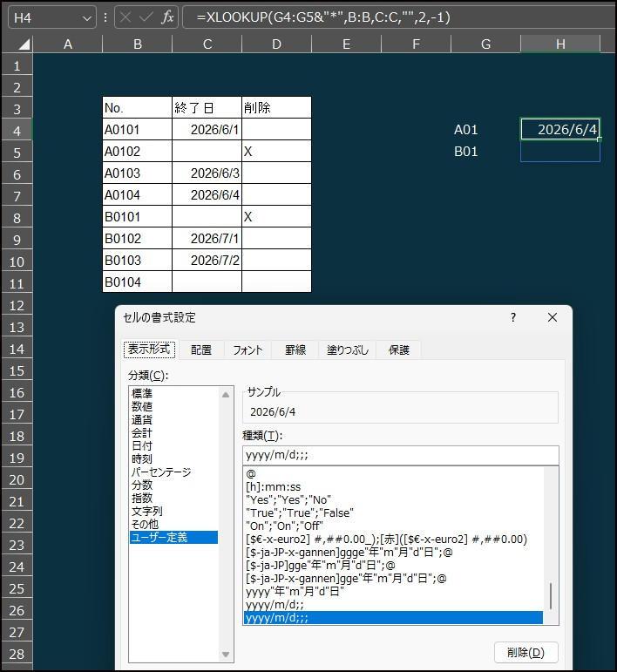Switch to the 罫線 tab
This screenshot has width=617, height=672.
point(295,350)
